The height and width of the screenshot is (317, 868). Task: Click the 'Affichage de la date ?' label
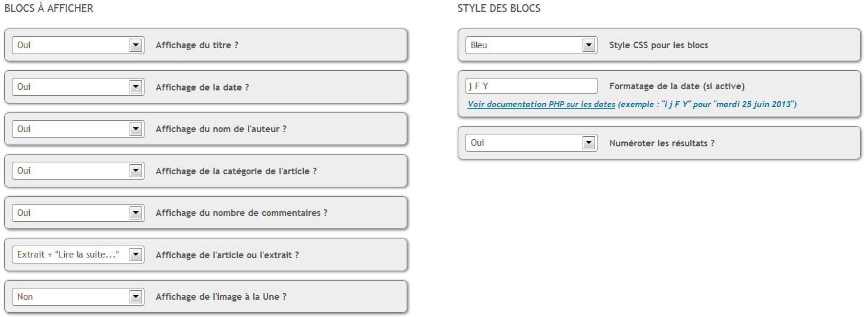pos(202,87)
